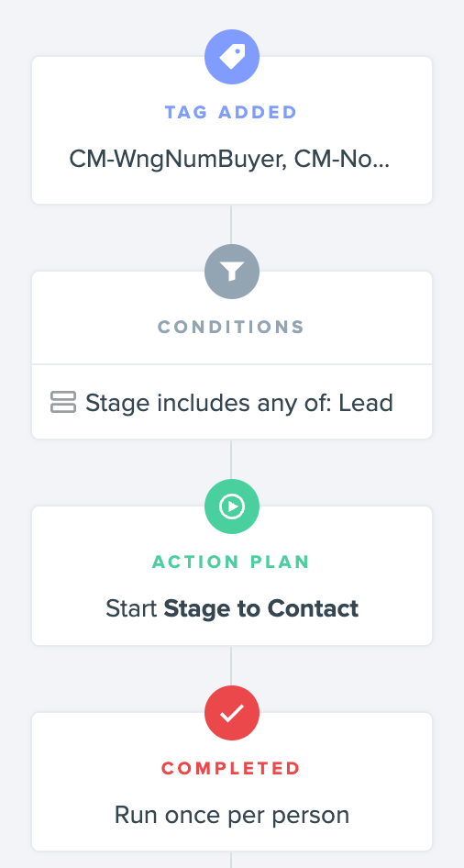Click the stage rows icon in Conditions

[63, 402]
